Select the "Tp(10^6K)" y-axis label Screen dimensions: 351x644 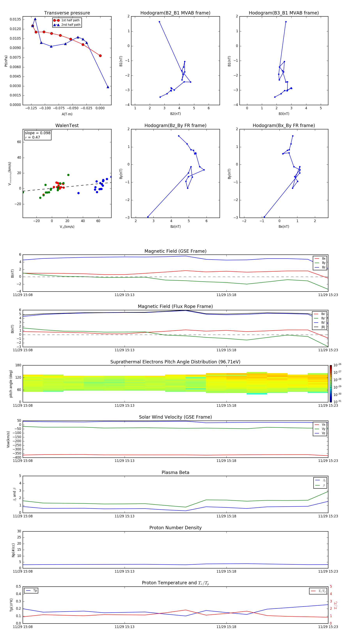(x=11, y=605)
